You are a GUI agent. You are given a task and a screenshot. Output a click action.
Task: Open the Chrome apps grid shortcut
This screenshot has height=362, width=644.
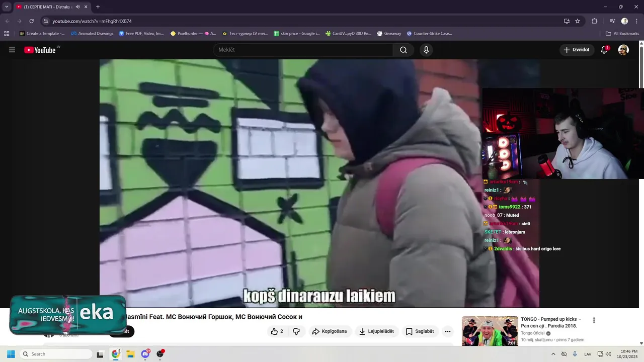(x=7, y=34)
